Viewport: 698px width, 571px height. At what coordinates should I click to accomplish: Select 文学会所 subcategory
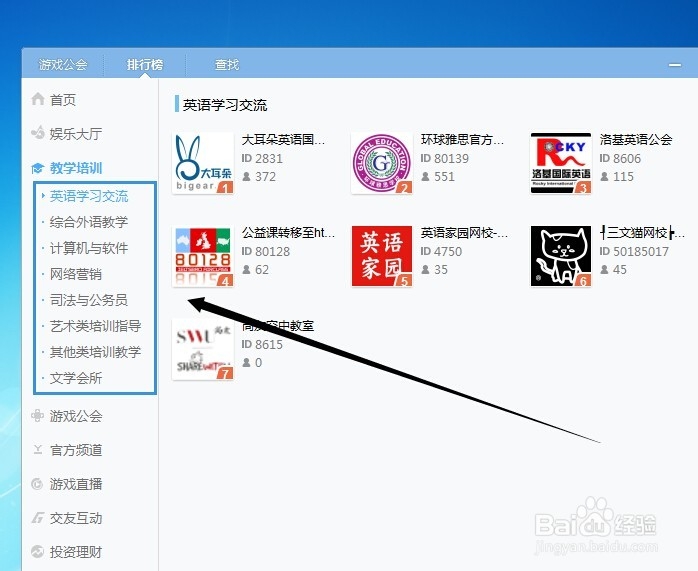click(x=76, y=378)
